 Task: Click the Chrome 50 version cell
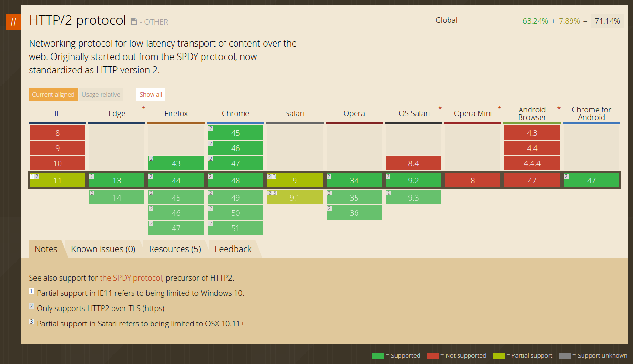pyautogui.click(x=235, y=212)
